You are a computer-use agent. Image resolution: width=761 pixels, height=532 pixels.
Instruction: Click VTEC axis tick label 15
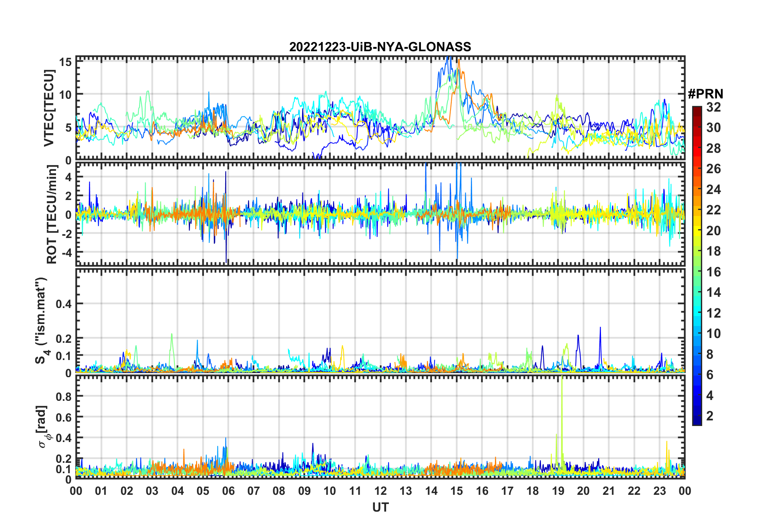[x=66, y=62]
